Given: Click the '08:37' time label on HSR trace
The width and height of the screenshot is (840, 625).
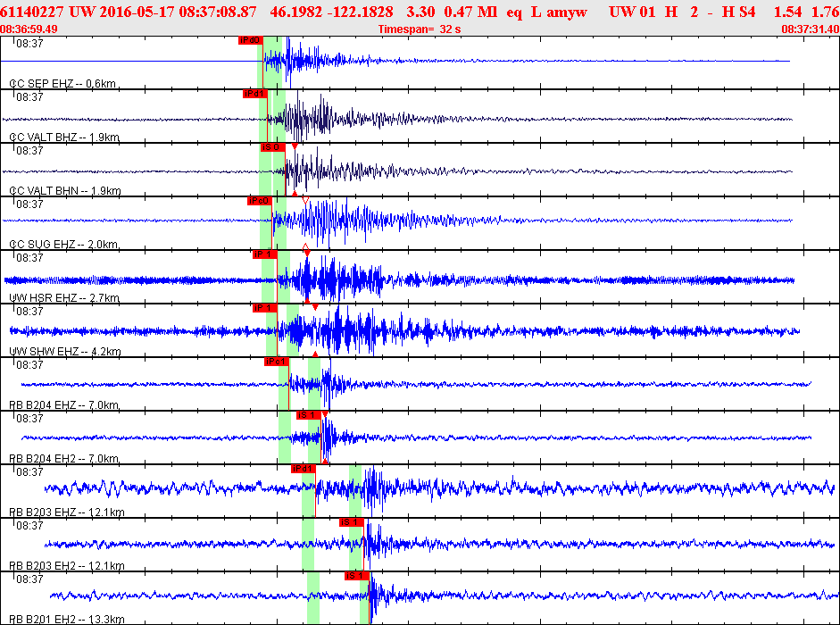Looking at the screenshot, I should click(x=29, y=258).
